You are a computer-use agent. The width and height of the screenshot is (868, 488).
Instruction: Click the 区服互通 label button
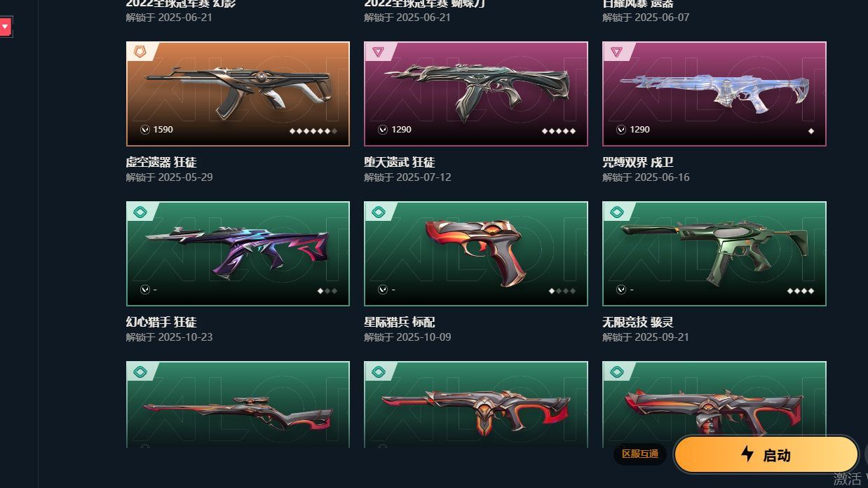click(x=640, y=454)
